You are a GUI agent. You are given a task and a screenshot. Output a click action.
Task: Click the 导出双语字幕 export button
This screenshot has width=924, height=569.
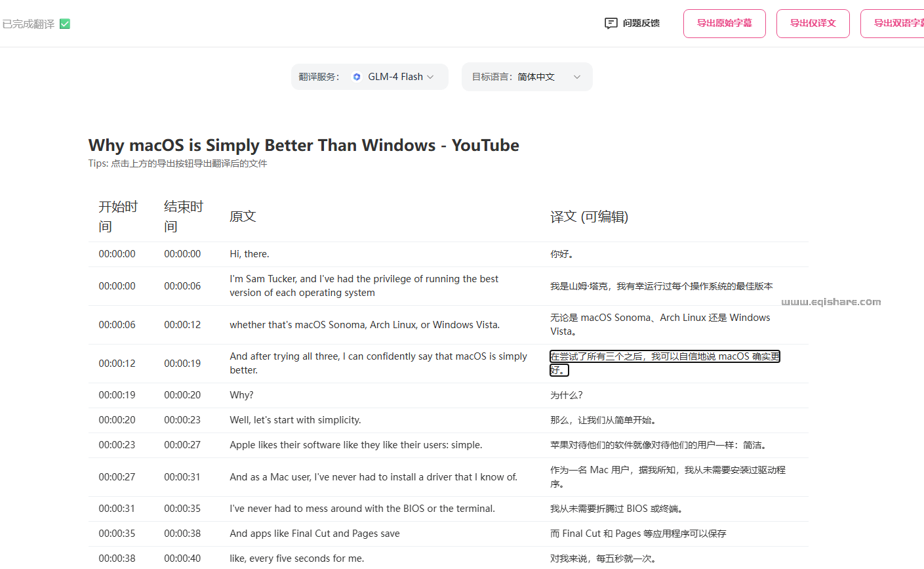click(901, 23)
